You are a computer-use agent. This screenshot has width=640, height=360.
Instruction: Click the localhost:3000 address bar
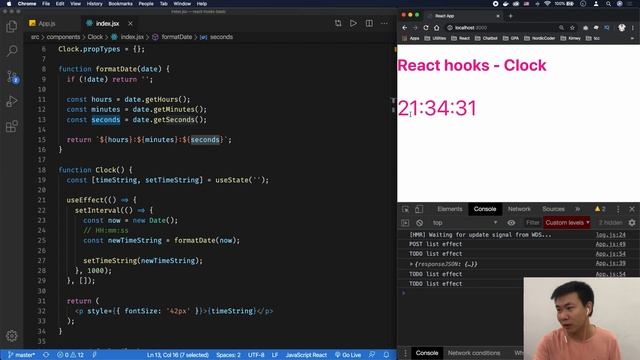click(510, 28)
